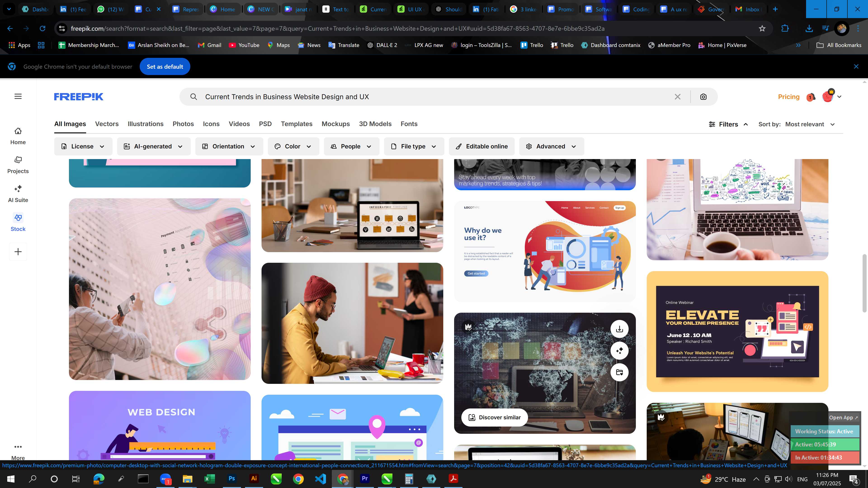Image resolution: width=868 pixels, height=488 pixels.
Task: Switch to the Mockups tab
Action: click(x=336, y=124)
